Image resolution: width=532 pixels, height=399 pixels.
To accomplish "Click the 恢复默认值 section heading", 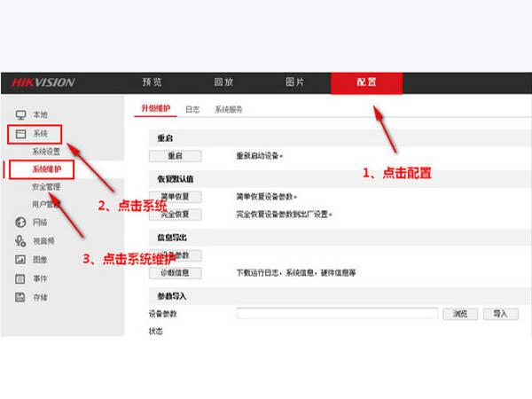I will 175,179.
